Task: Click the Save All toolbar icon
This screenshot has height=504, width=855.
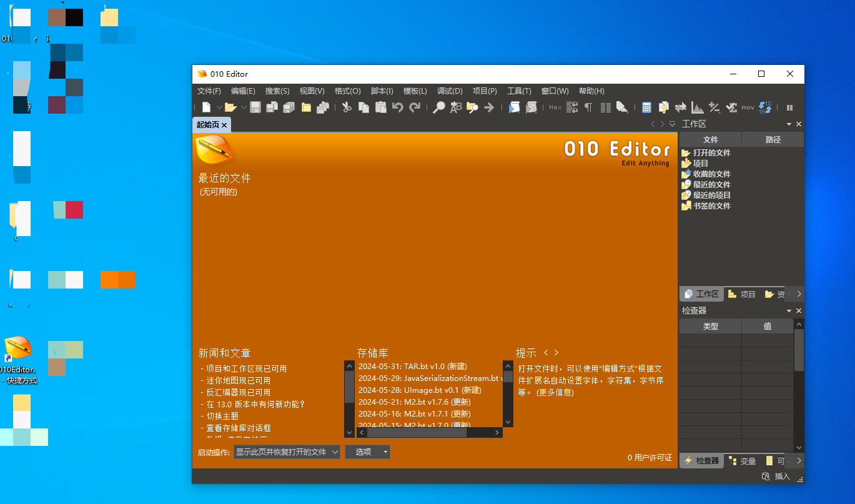Action: point(289,107)
